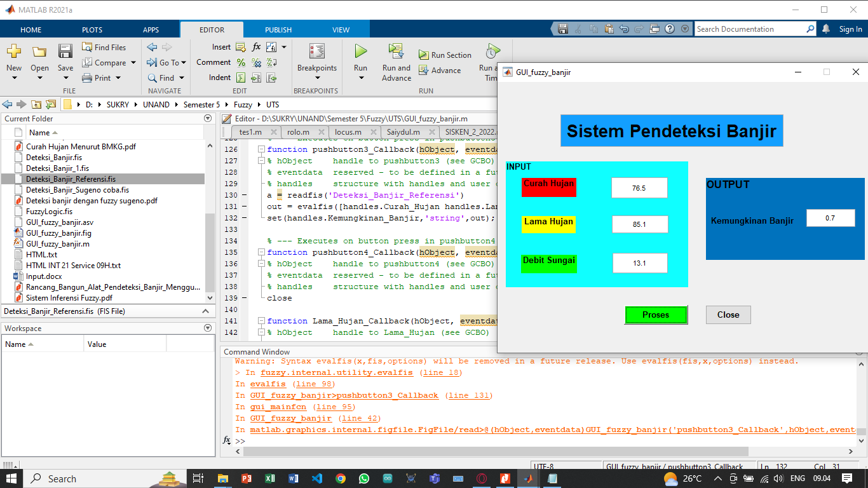
Task: Open the Compare dropdown arrow
Action: point(133,62)
